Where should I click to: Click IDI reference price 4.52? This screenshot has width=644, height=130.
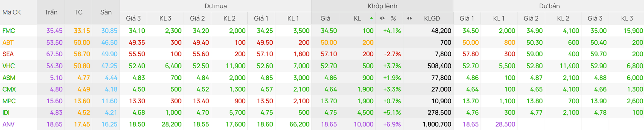coord(84,113)
